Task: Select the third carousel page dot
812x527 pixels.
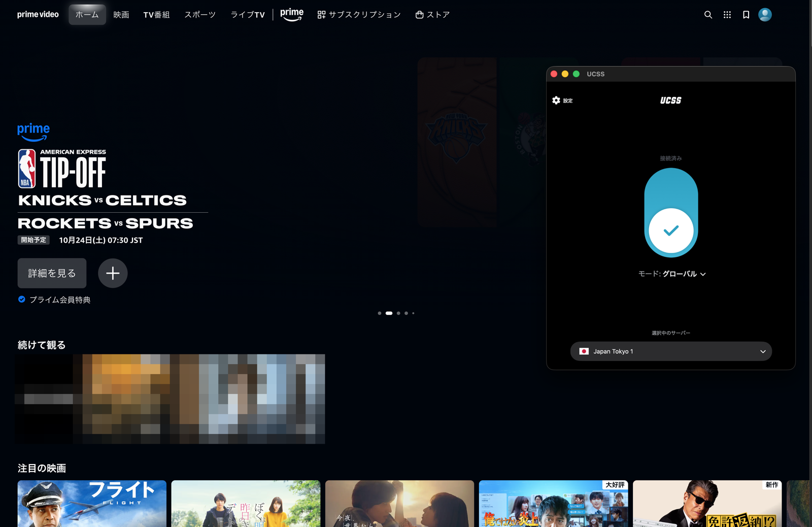Action: [398, 313]
